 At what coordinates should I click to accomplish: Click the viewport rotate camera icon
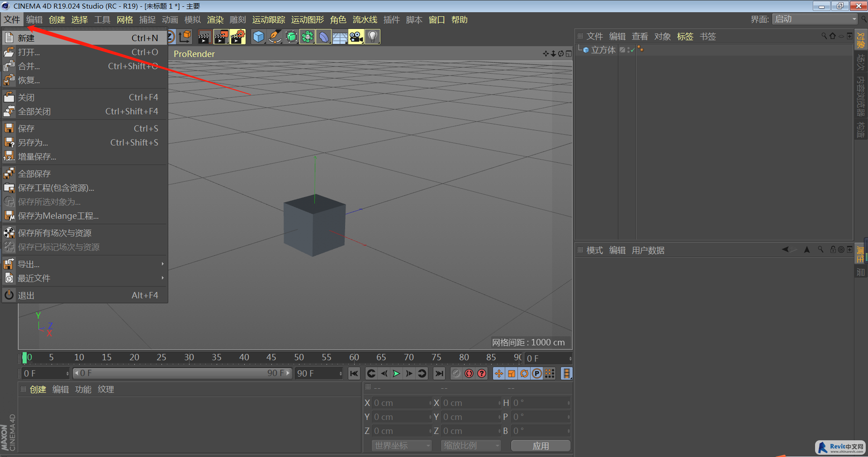pyautogui.click(x=561, y=54)
